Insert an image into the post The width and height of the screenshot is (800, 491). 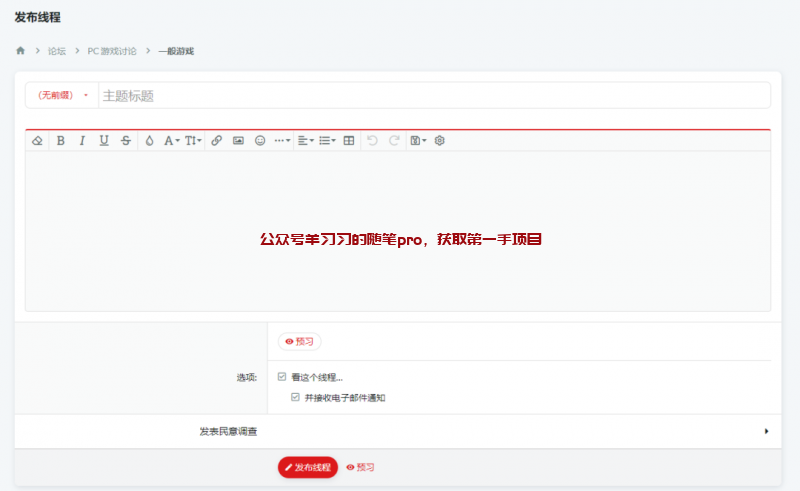pos(238,141)
